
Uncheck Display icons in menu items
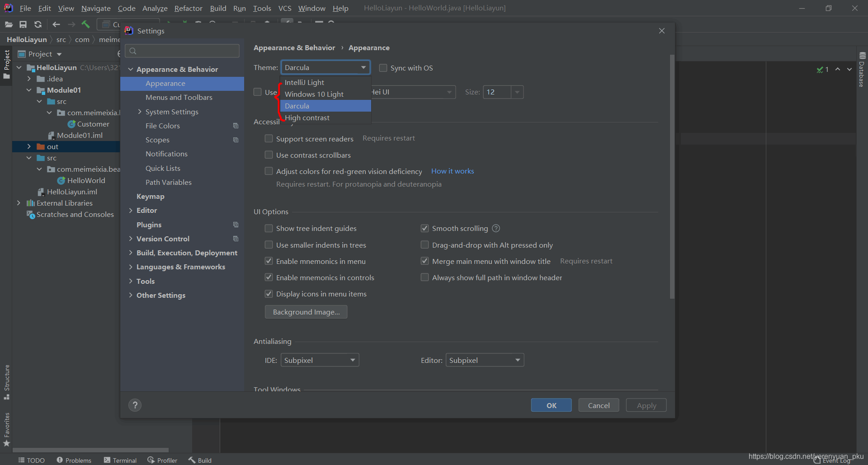[x=269, y=294]
